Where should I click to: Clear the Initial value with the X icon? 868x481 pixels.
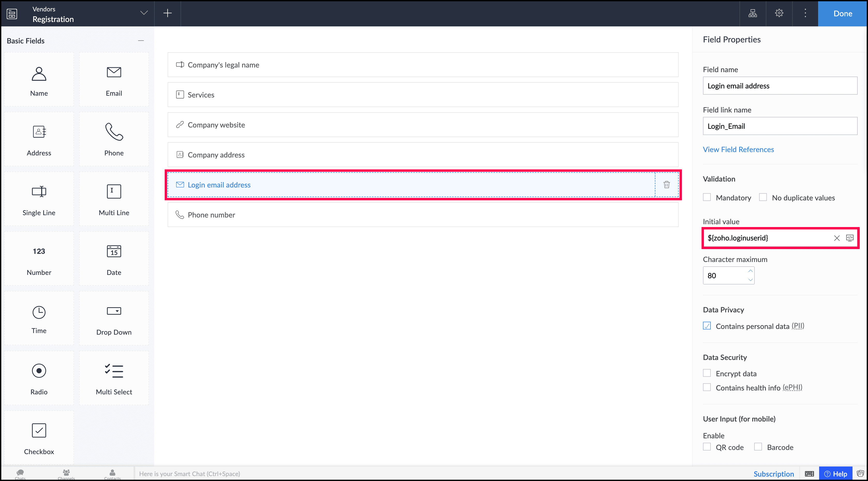point(836,238)
